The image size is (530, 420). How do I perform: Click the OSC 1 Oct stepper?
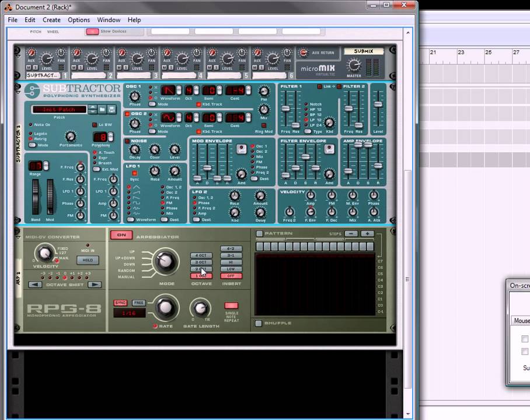(x=196, y=90)
